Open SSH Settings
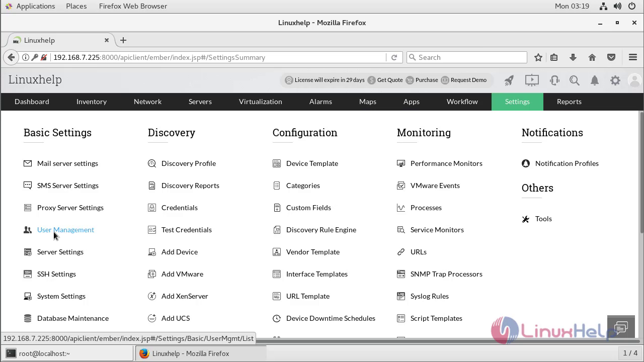 pyautogui.click(x=56, y=274)
